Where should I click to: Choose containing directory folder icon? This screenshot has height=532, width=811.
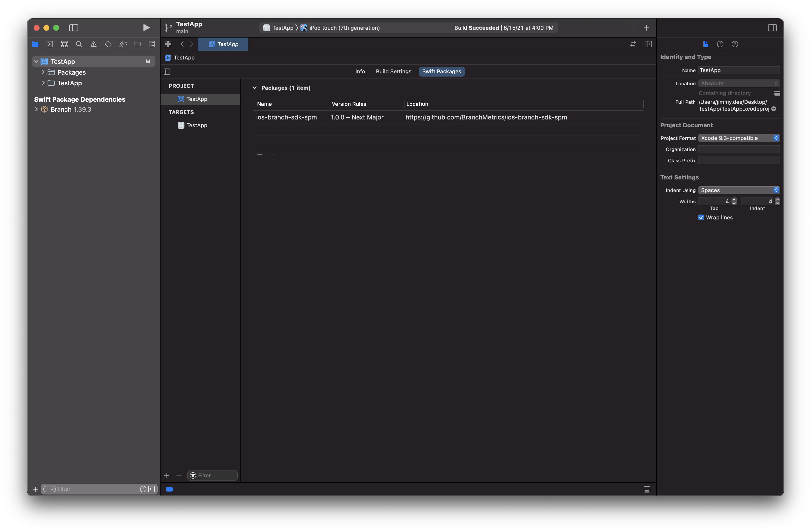(x=777, y=93)
